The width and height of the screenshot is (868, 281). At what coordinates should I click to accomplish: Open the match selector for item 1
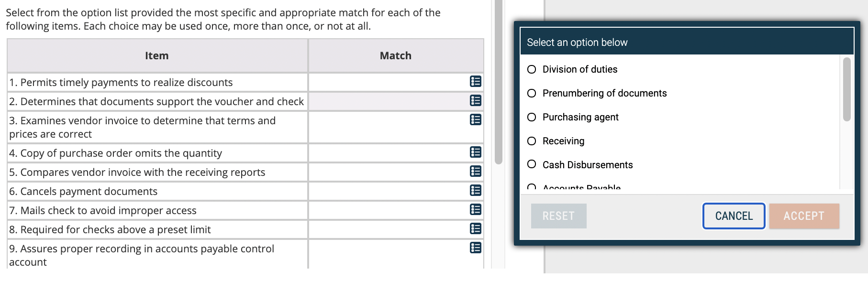(x=474, y=82)
